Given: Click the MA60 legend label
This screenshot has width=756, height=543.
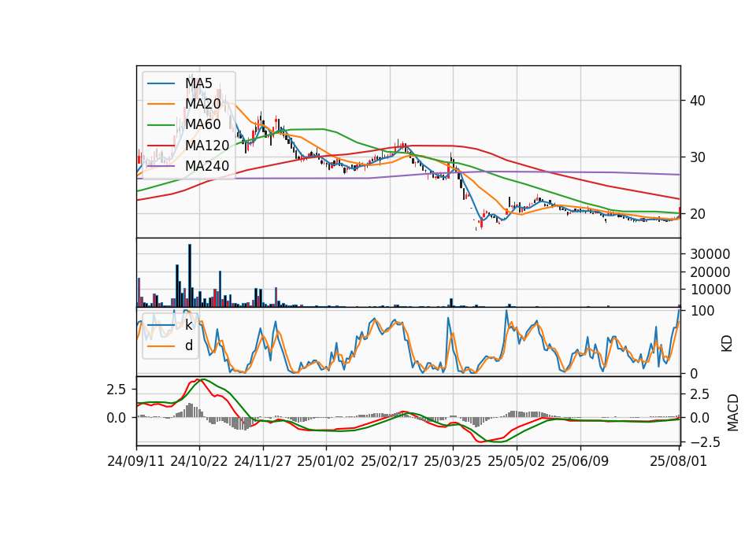Looking at the screenshot, I should pos(203,124).
